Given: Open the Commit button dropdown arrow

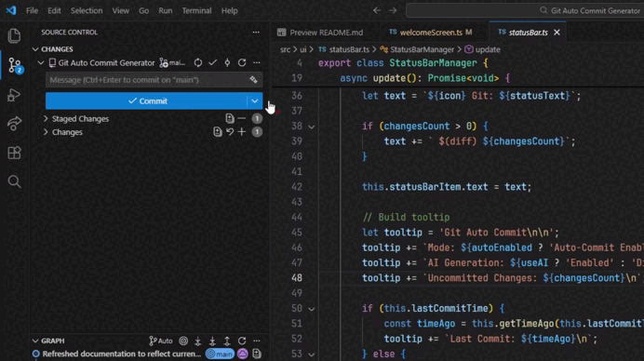Looking at the screenshot, I should pos(255,100).
